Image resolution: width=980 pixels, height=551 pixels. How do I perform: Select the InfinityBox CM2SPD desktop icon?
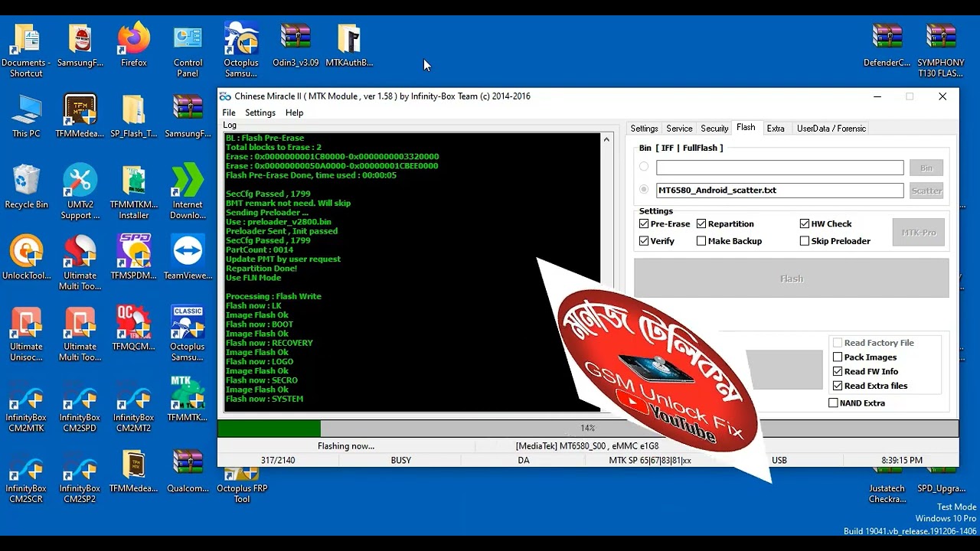tap(80, 405)
